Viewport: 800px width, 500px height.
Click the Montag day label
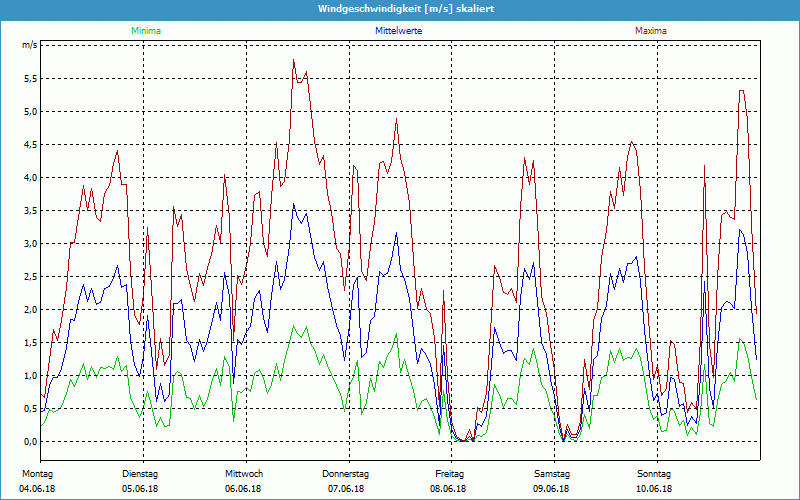37,474
